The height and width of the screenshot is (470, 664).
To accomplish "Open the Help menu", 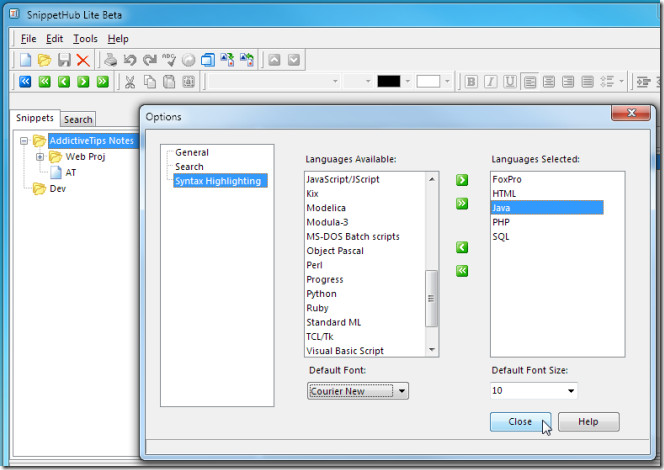I will 118,39.
